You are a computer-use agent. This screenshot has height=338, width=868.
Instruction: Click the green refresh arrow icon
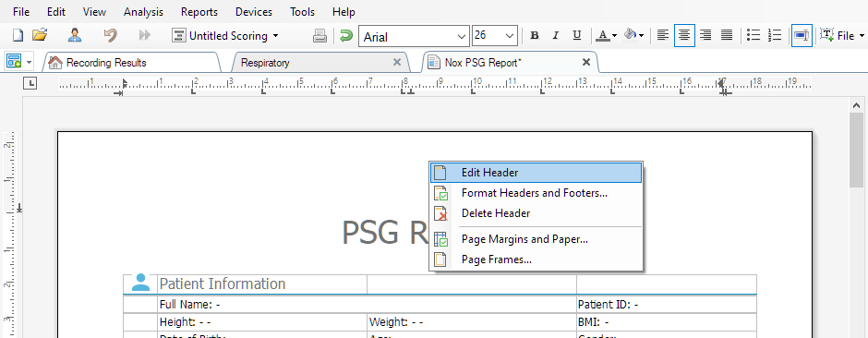[x=346, y=36]
